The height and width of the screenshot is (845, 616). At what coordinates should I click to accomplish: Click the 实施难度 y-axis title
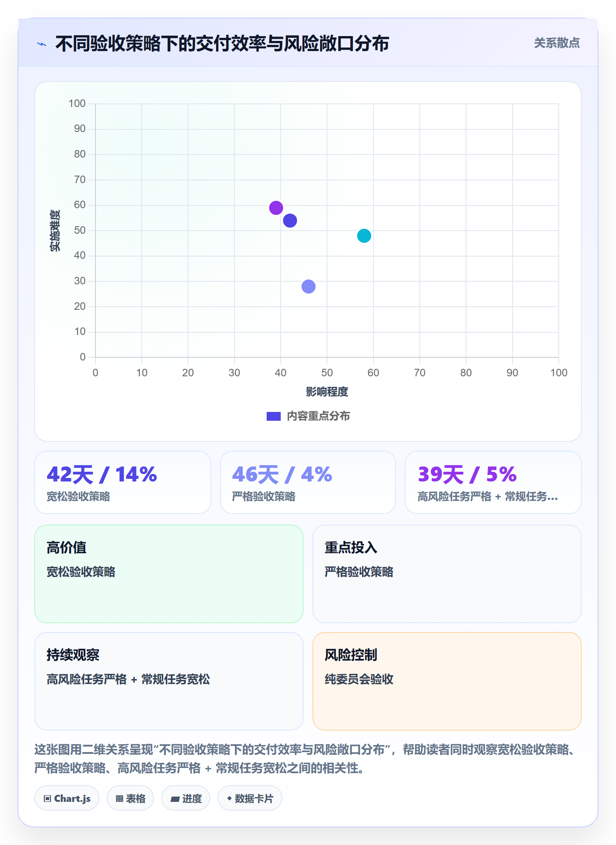(x=55, y=231)
